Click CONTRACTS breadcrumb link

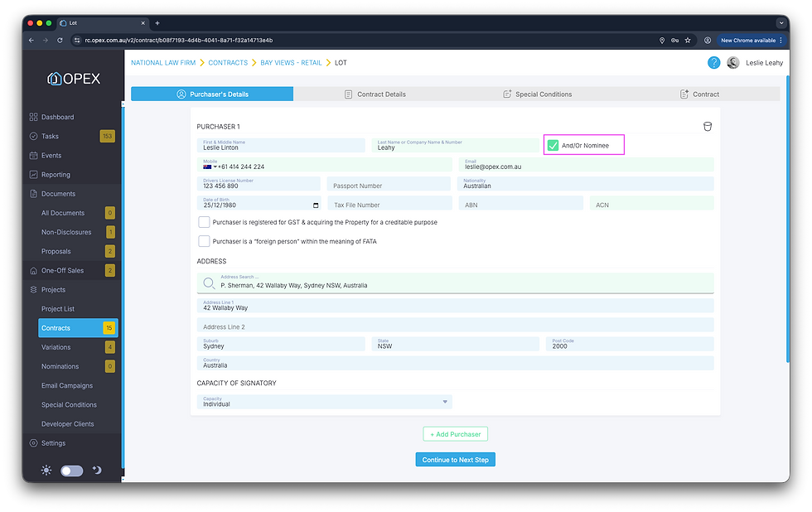coord(228,63)
